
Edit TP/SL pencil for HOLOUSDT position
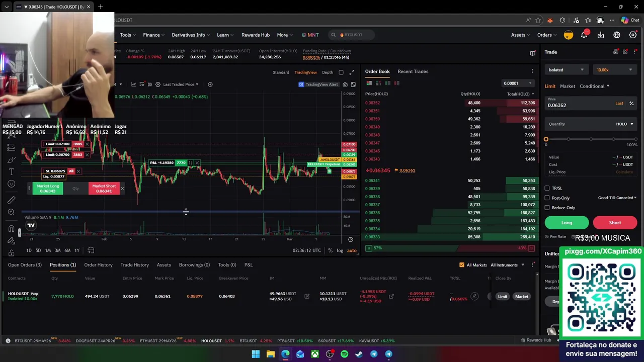point(474,297)
